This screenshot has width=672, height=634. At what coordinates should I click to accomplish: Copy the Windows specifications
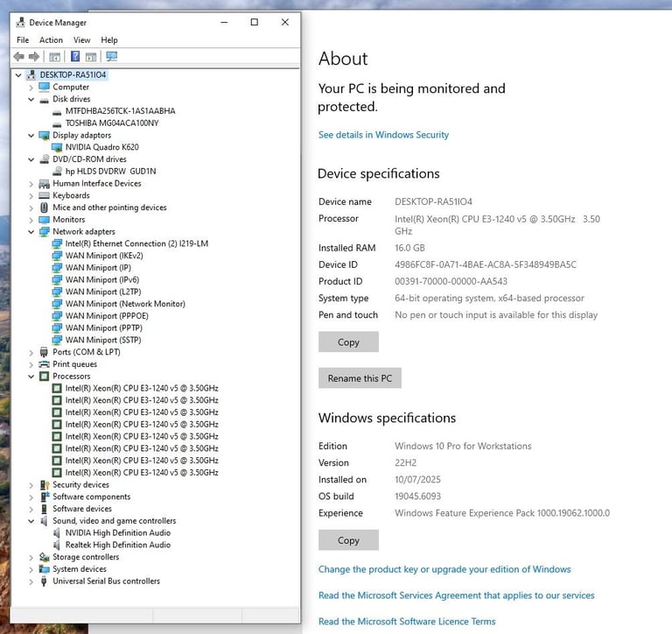pos(348,540)
